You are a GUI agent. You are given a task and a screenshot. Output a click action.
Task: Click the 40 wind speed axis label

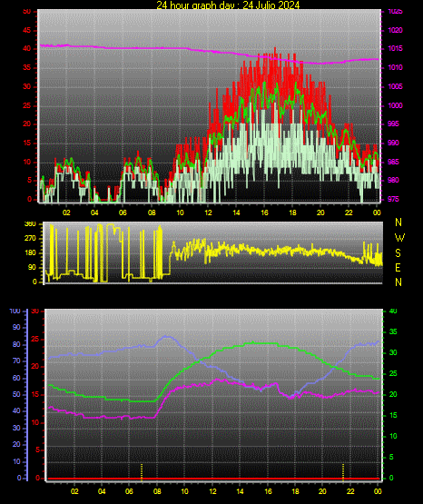(26, 48)
